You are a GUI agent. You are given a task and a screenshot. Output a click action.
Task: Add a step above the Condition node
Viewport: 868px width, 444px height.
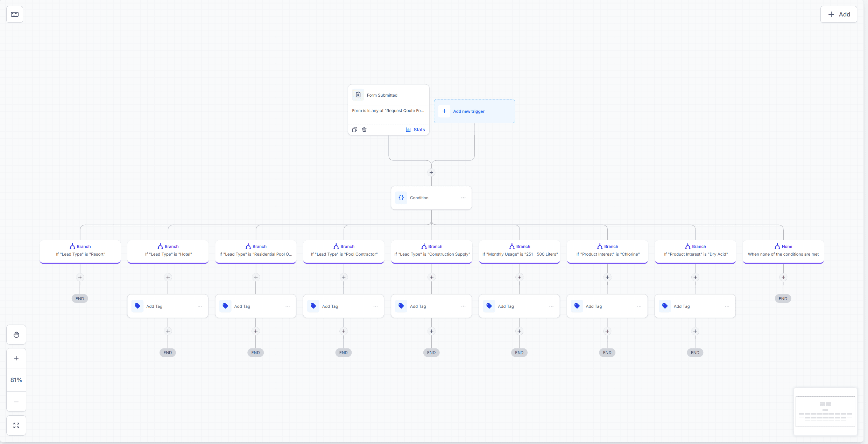point(431,172)
